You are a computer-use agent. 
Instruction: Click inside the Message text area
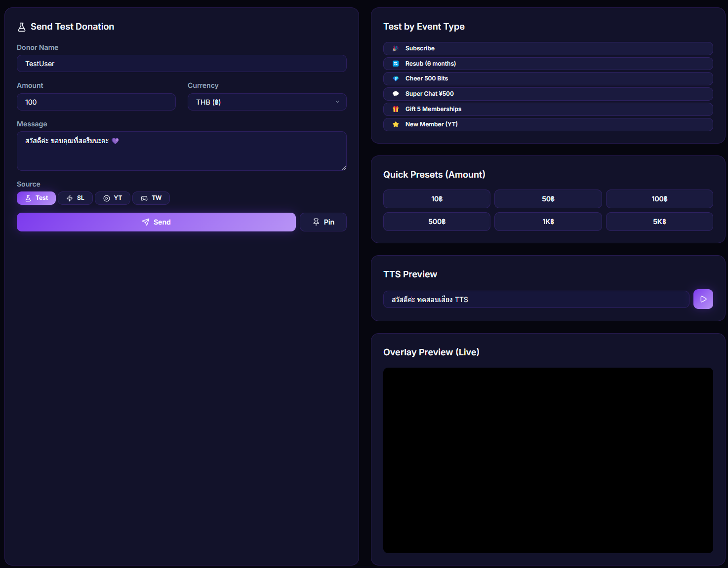coord(182,151)
